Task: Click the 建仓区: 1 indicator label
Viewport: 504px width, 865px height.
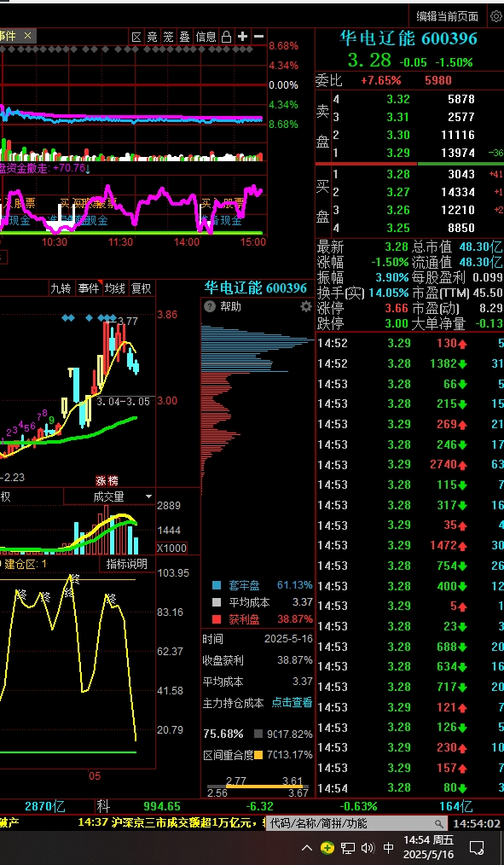Action: 25,564
